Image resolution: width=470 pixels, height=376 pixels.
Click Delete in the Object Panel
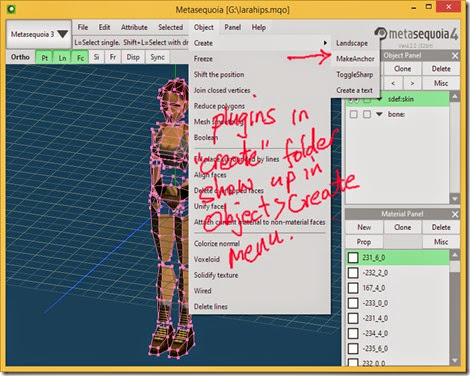click(441, 69)
